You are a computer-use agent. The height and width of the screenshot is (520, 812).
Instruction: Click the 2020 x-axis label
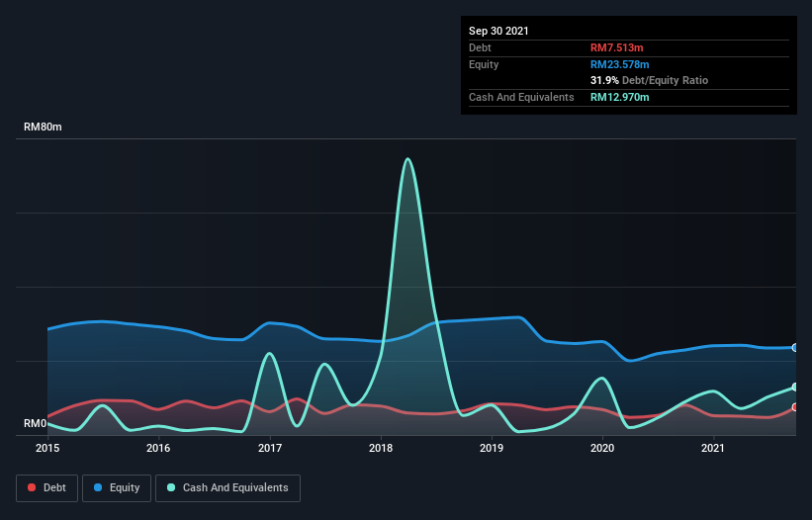click(x=602, y=448)
